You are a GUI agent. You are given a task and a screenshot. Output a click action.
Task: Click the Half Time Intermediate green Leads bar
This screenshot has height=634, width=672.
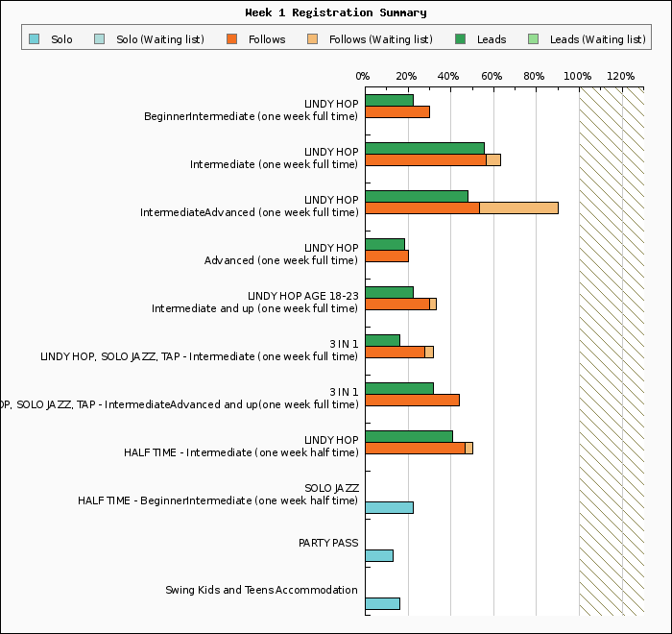tap(409, 436)
